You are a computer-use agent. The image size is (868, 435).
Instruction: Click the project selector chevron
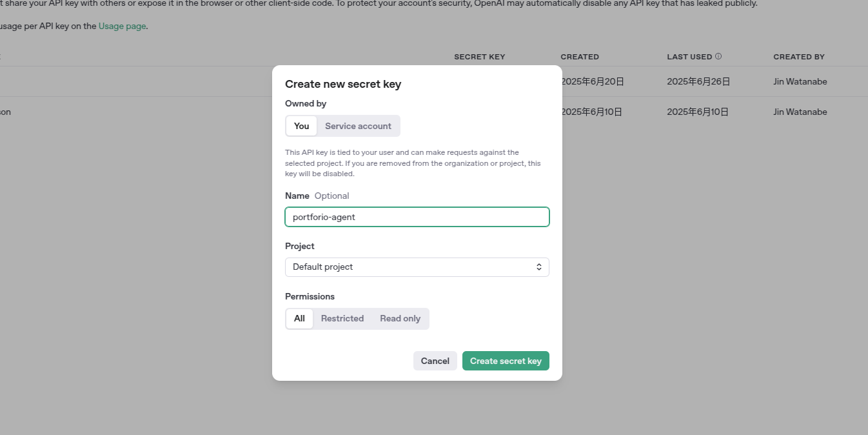click(x=539, y=267)
